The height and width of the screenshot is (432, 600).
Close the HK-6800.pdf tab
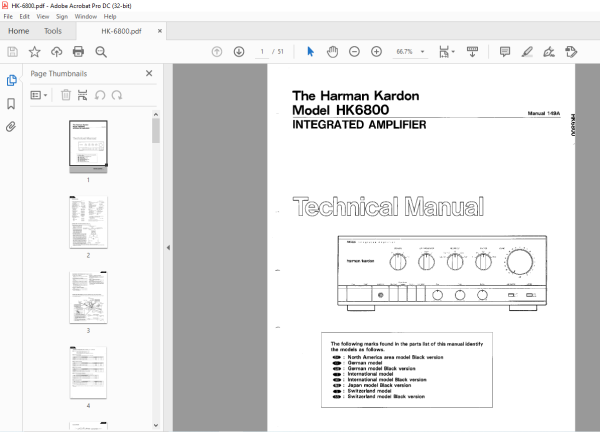[x=160, y=31]
